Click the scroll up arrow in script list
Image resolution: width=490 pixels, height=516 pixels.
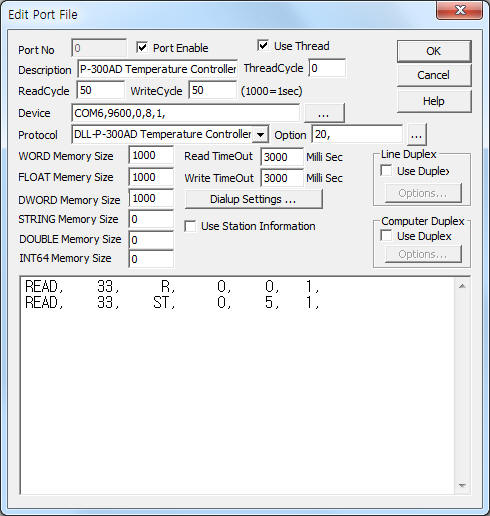click(462, 286)
